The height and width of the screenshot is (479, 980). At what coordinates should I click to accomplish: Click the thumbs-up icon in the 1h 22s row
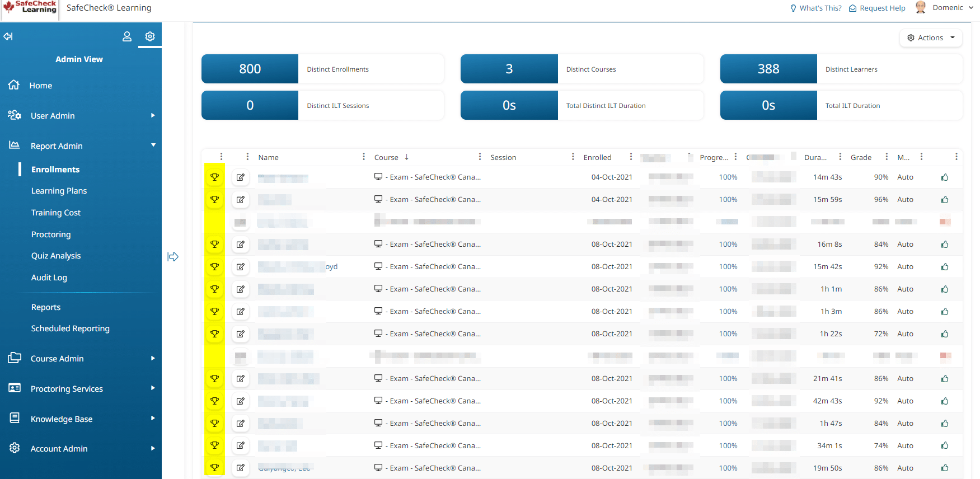(x=945, y=334)
